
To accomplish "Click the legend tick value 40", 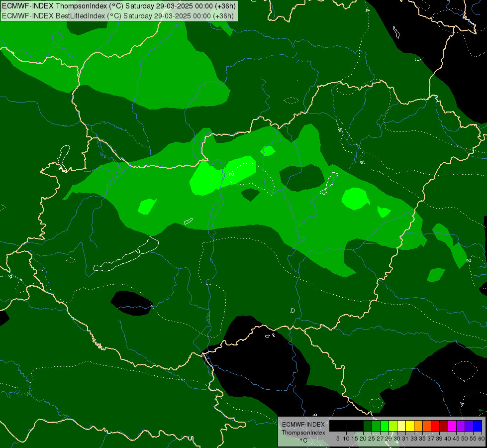I will (x=447, y=439).
